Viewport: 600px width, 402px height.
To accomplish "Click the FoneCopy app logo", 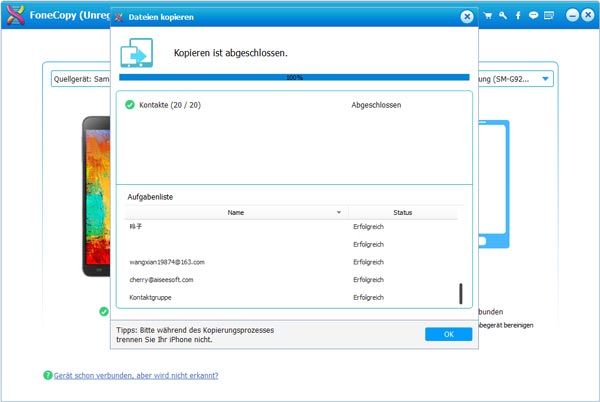I will coord(17,17).
